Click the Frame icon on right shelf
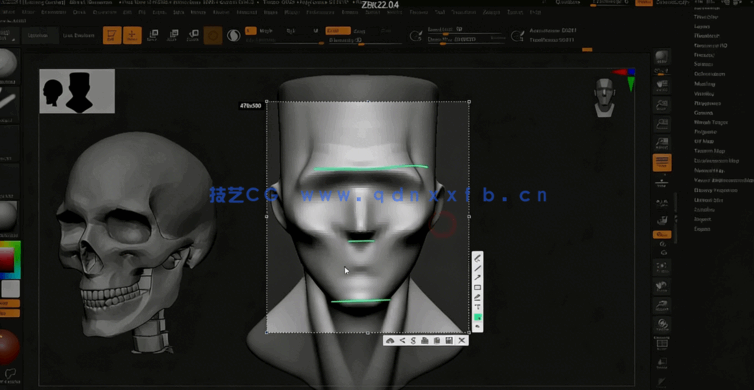Viewport: 754px width, 390px height. [662, 267]
